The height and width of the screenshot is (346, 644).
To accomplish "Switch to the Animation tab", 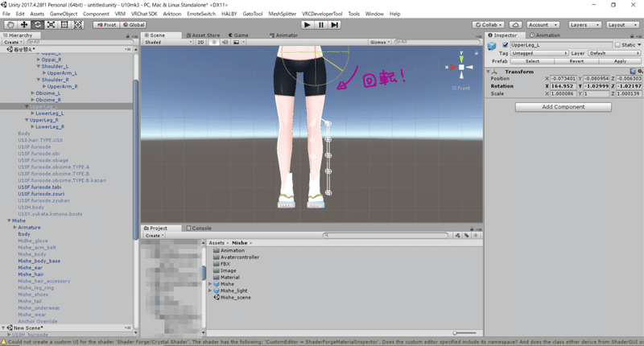I will pyautogui.click(x=545, y=35).
